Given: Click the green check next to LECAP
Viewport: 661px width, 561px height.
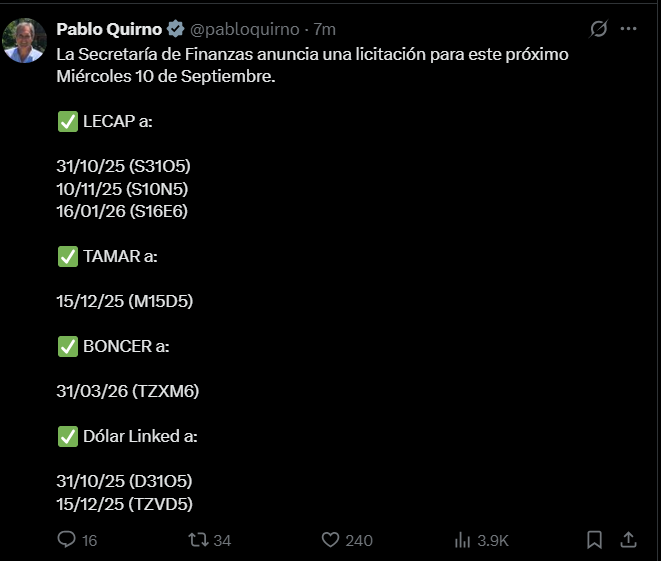Looking at the screenshot, I should click(68, 121).
